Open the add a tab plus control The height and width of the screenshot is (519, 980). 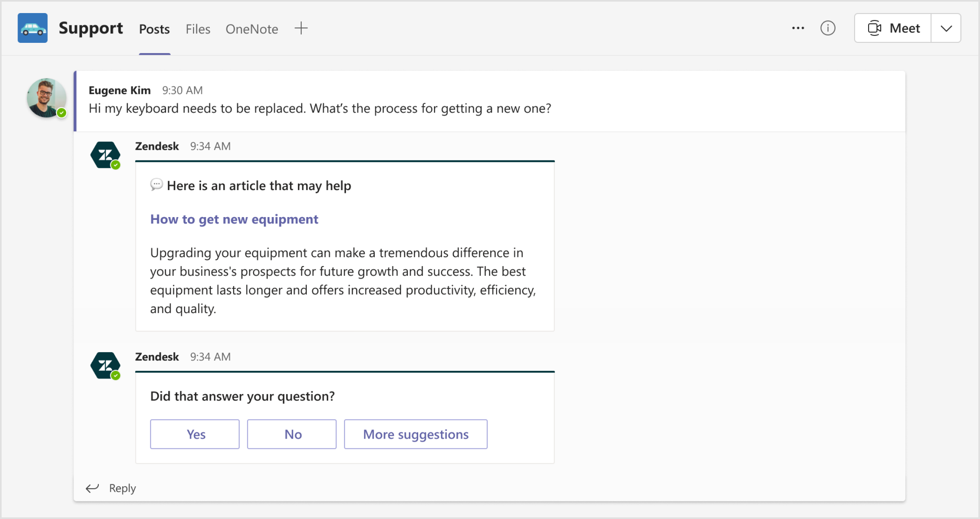301,28
